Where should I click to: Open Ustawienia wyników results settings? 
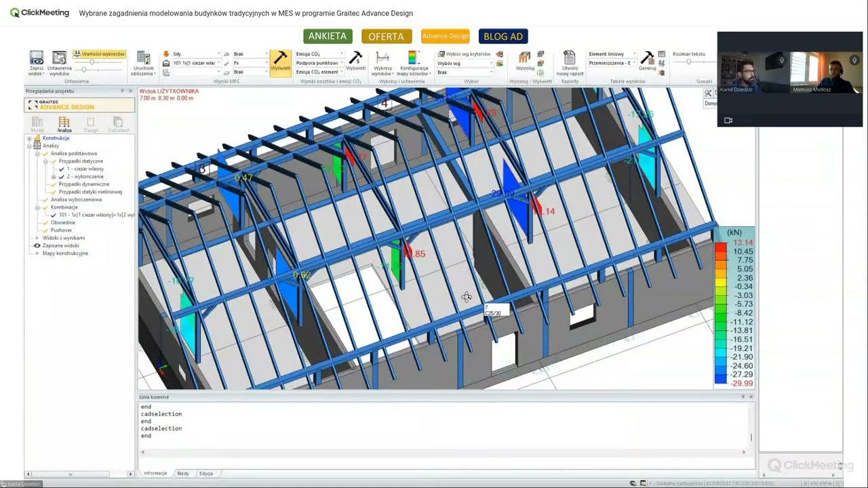(59, 62)
